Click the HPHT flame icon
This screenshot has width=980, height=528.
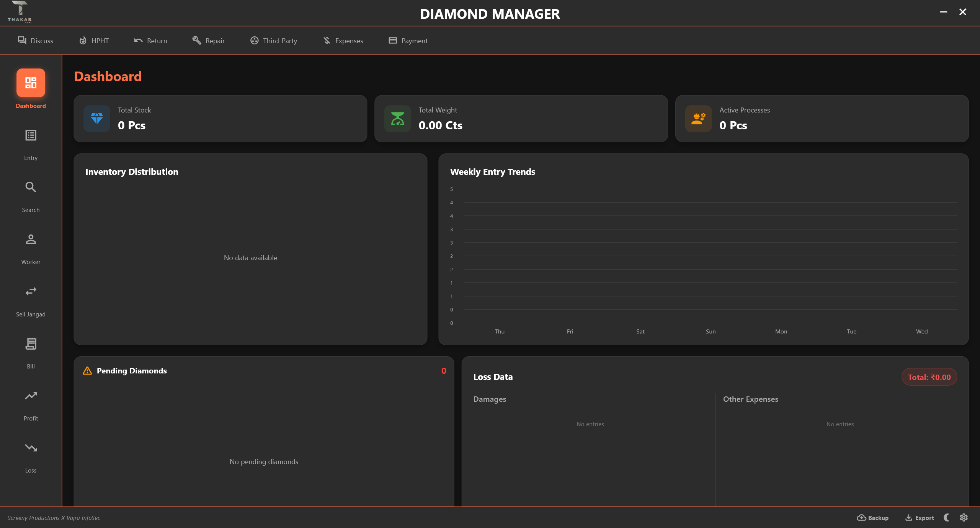coord(83,40)
